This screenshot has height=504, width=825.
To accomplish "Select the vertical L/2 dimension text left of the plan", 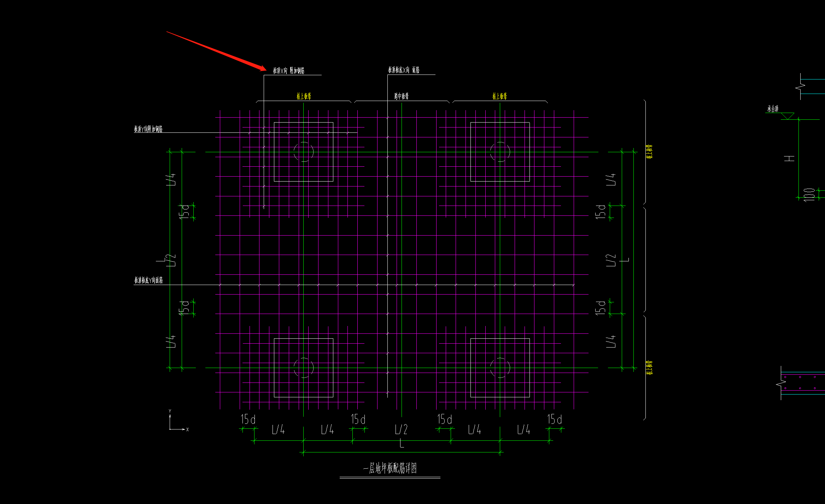I will point(171,260).
